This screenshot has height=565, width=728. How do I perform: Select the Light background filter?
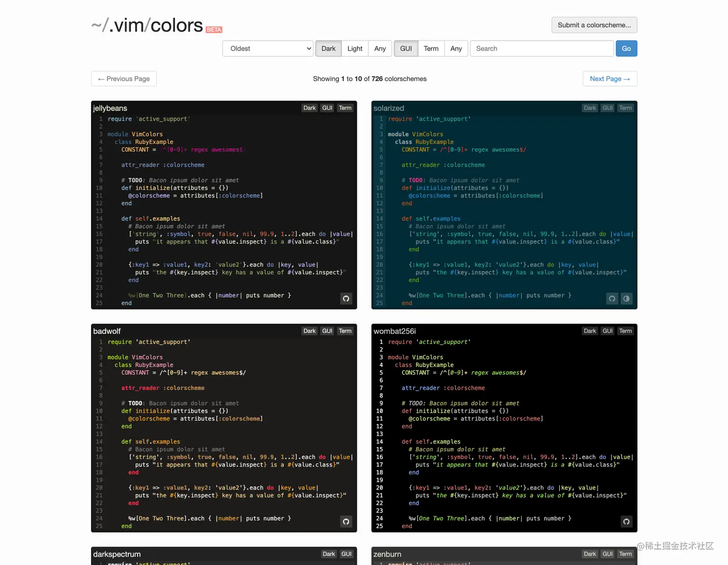(355, 49)
